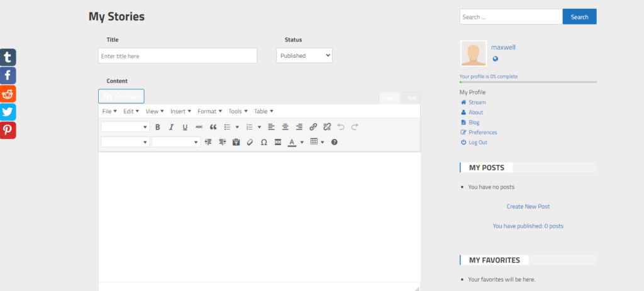Screen dimensions: 644x291
Task: Open the Create New Post link
Action: click(x=528, y=206)
